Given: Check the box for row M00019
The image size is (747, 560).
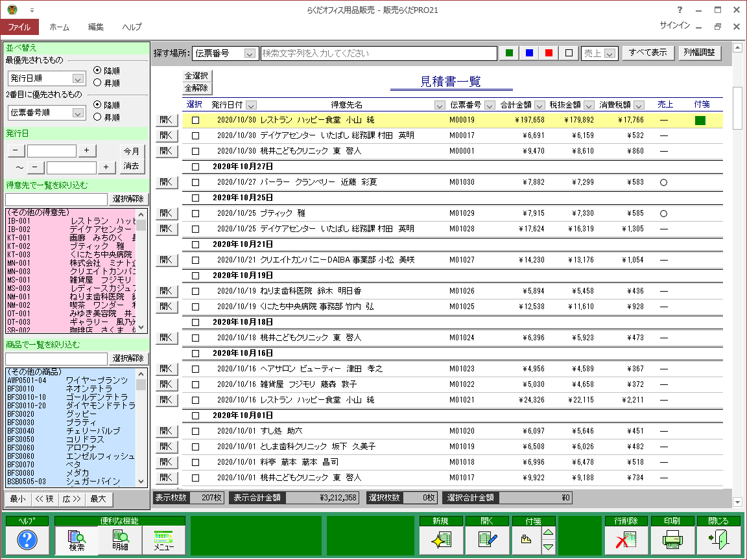Looking at the screenshot, I should pyautogui.click(x=195, y=121).
